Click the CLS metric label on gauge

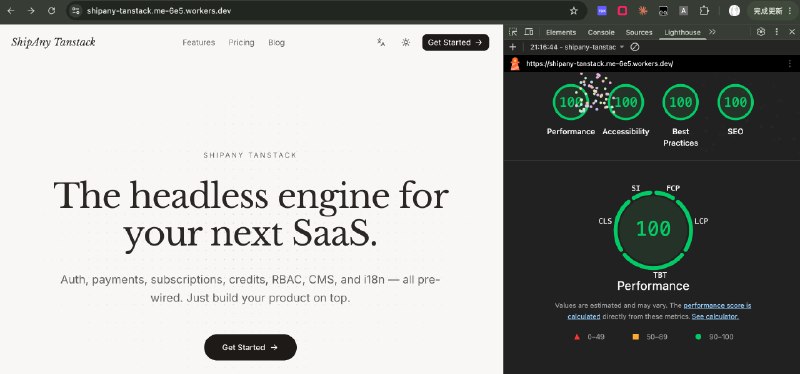[605, 221]
